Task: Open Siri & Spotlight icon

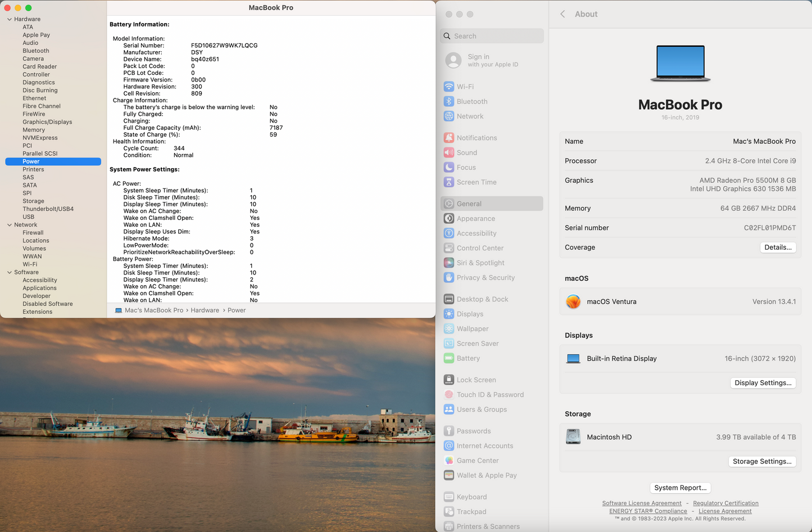Action: point(448,263)
